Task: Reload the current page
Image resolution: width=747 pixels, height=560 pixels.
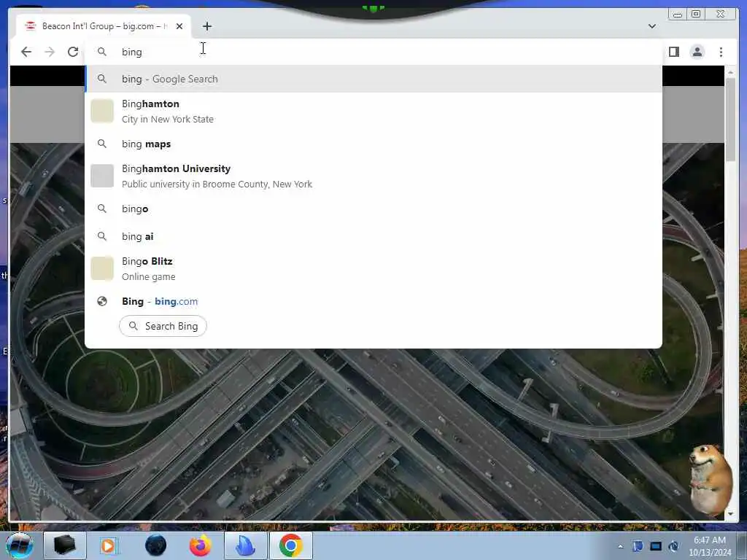Action: (x=73, y=52)
